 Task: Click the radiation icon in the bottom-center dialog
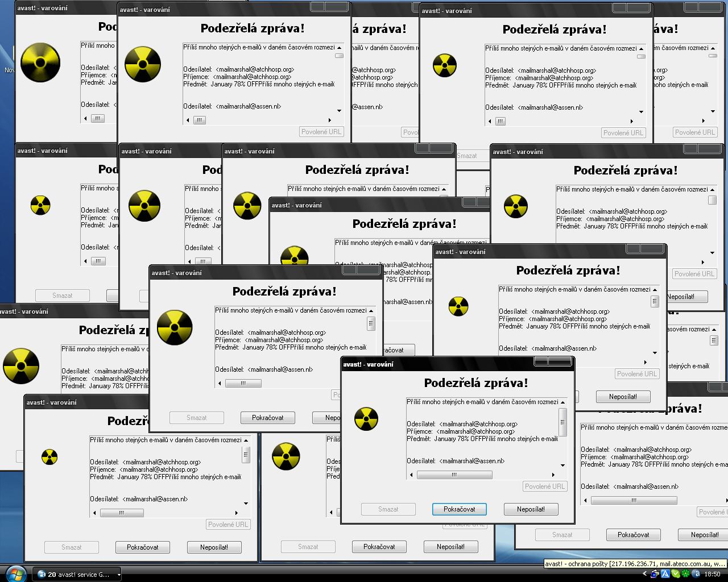[x=286, y=456]
